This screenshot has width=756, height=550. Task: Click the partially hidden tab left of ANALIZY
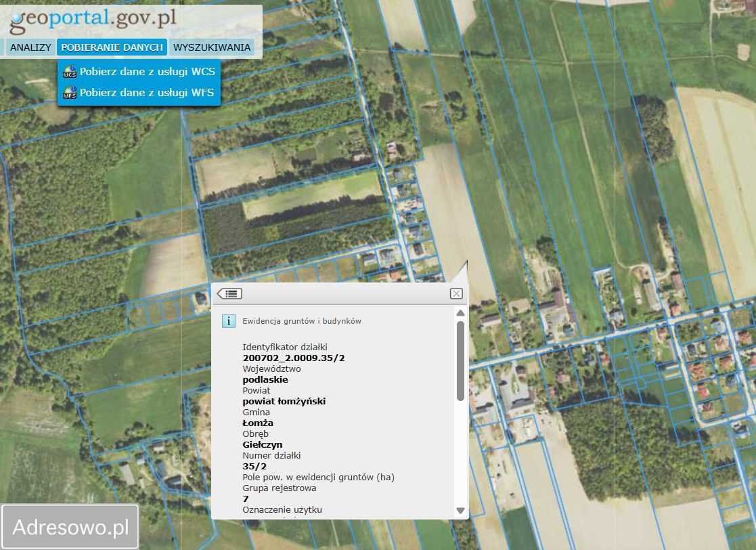(x=2, y=47)
